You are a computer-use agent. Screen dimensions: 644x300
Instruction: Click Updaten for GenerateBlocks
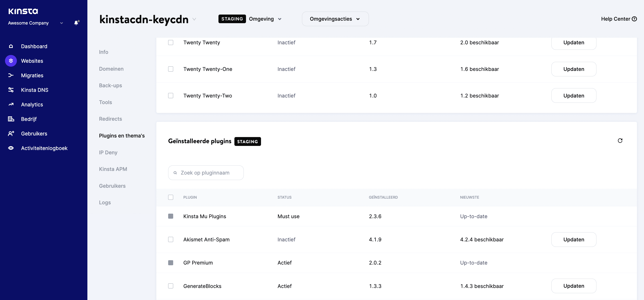(x=574, y=286)
